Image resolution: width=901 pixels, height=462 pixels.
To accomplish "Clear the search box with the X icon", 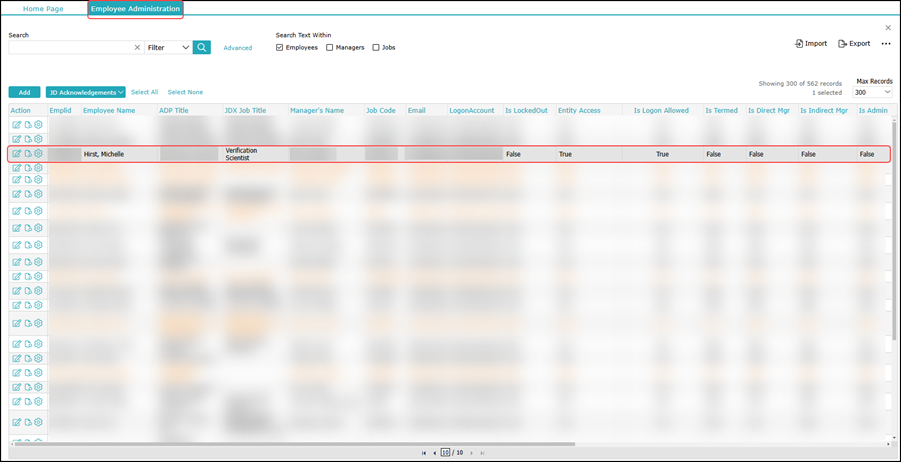I will click(x=137, y=47).
